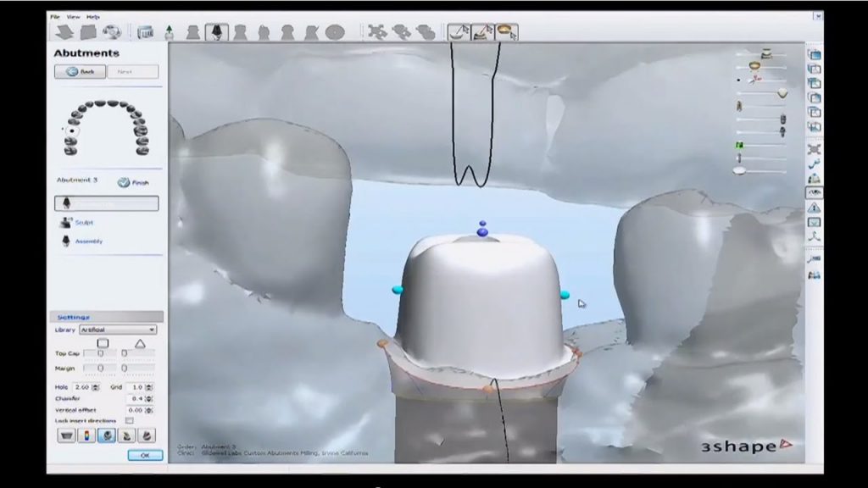Toggle Lock insert directions checkbox

pyautogui.click(x=129, y=420)
